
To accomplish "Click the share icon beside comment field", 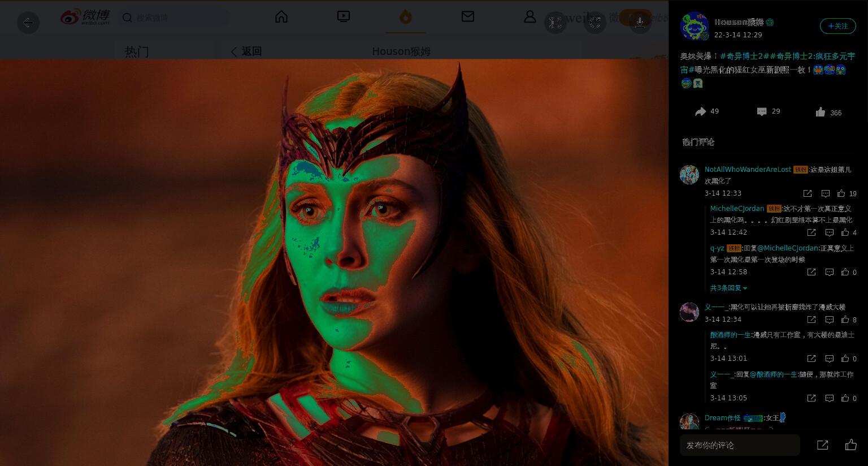I will click(x=823, y=445).
